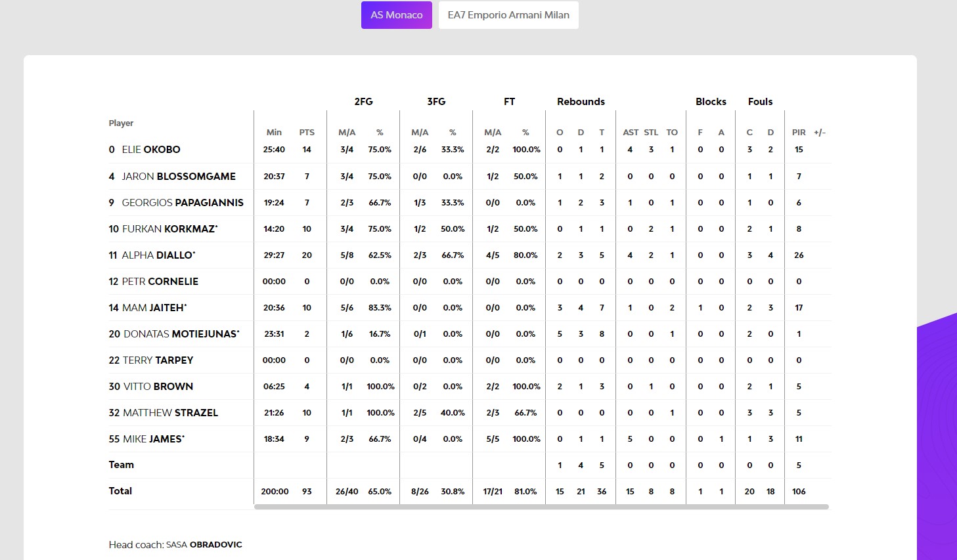This screenshot has width=957, height=560.
Task: Click the Blocks group header
Action: (711, 102)
